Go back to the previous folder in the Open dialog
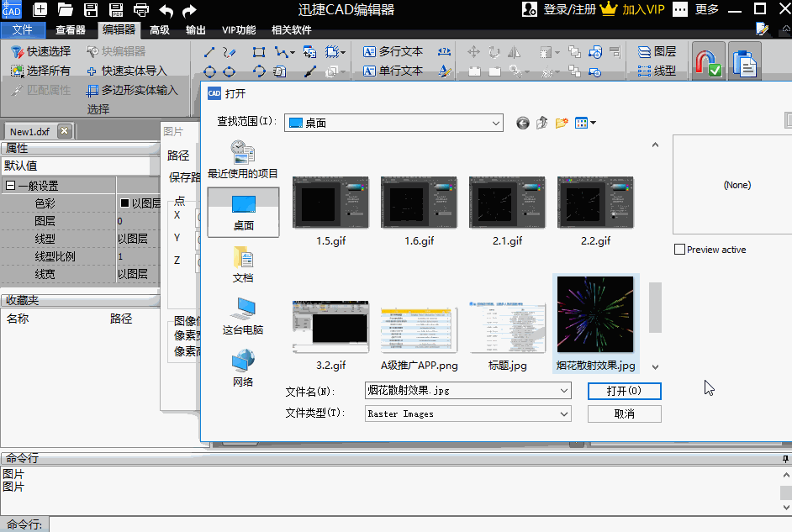The width and height of the screenshot is (792, 532). [523, 123]
